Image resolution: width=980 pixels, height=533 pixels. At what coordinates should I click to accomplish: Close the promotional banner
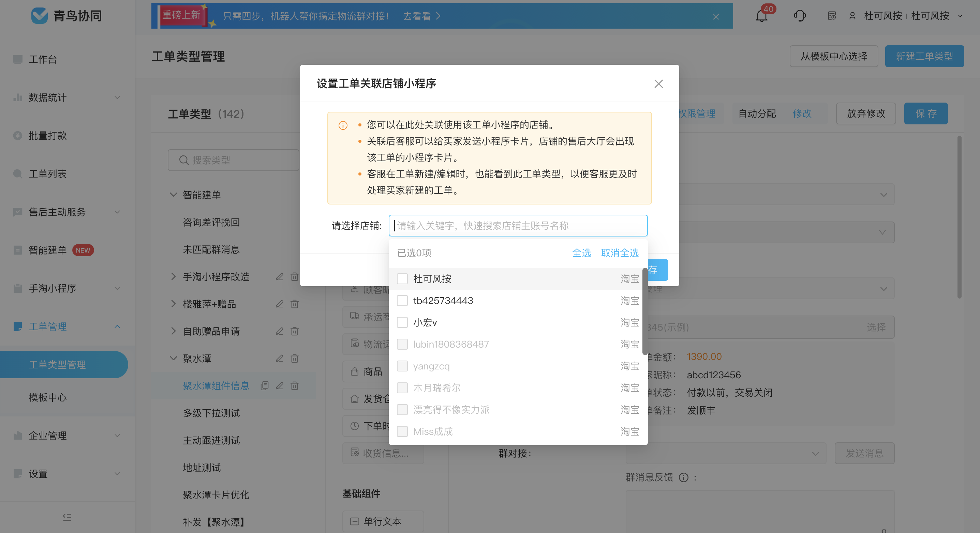point(716,16)
